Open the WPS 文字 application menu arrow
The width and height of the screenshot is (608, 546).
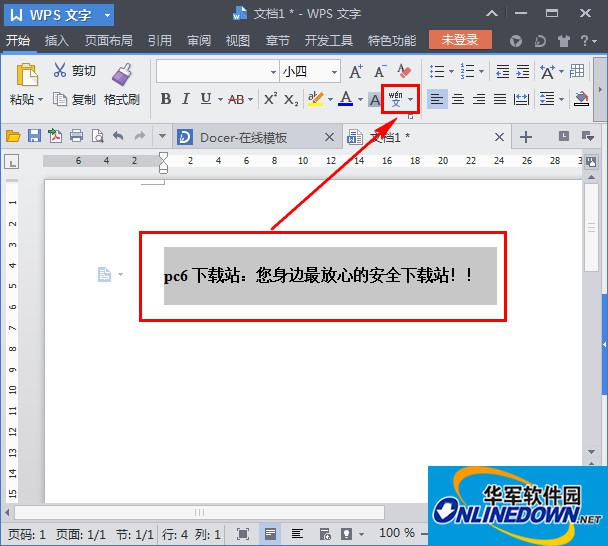click(107, 15)
